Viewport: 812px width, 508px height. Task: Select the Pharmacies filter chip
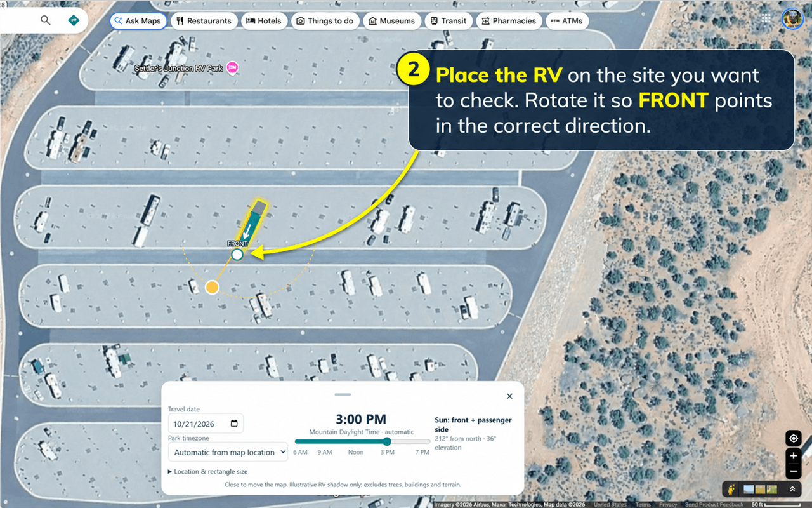[509, 21]
